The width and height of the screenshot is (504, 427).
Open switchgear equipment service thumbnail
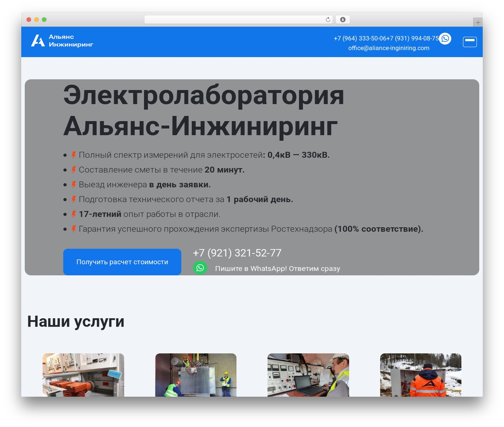83,375
